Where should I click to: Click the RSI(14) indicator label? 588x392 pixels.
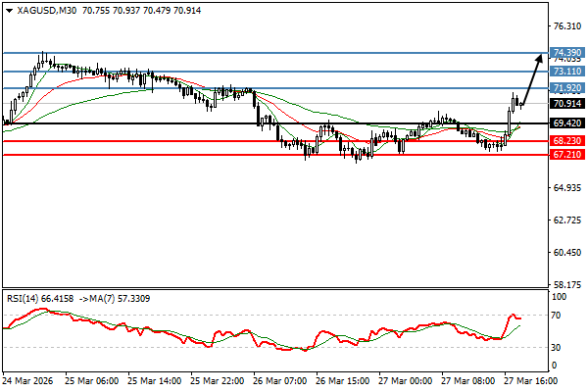24,298
